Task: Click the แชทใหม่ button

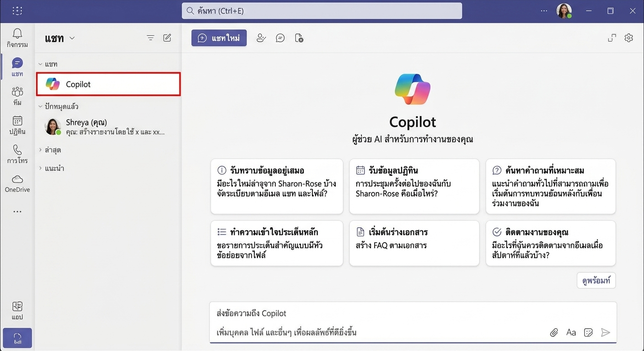Action: tap(219, 38)
